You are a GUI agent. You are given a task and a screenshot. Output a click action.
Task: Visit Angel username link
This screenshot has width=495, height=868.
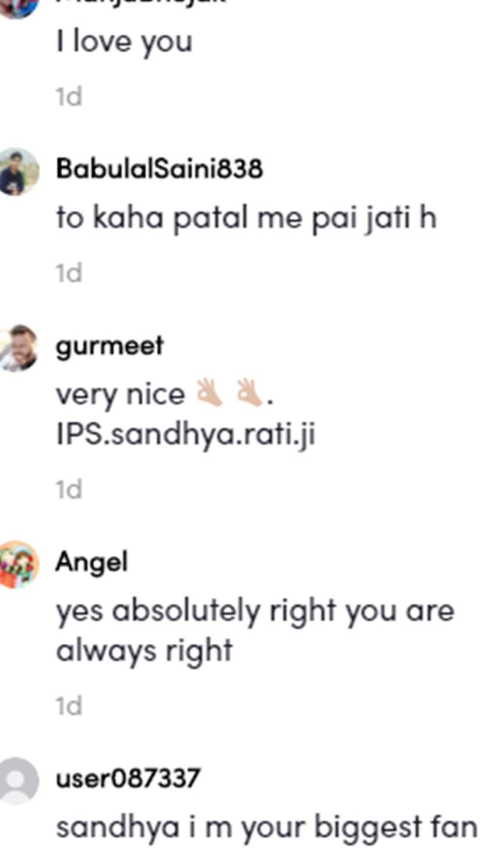[x=91, y=562]
